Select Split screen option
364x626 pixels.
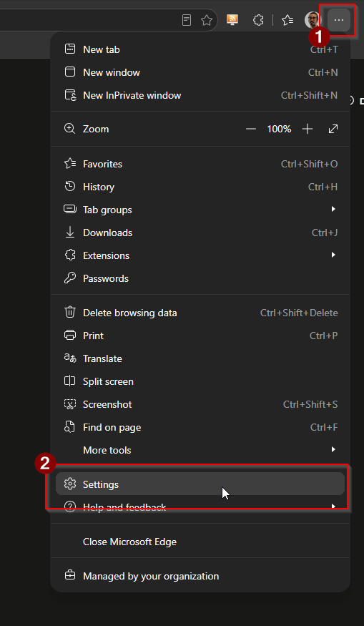coord(200,381)
